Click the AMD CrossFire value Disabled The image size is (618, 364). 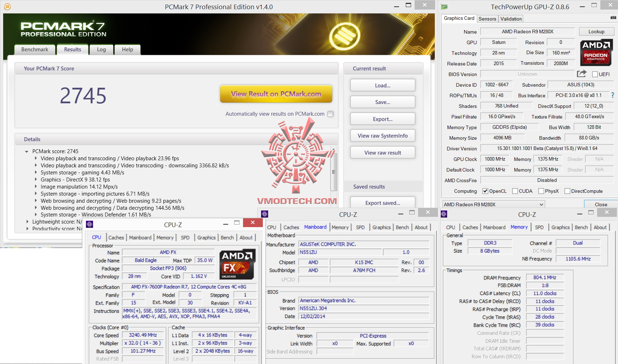(547, 180)
